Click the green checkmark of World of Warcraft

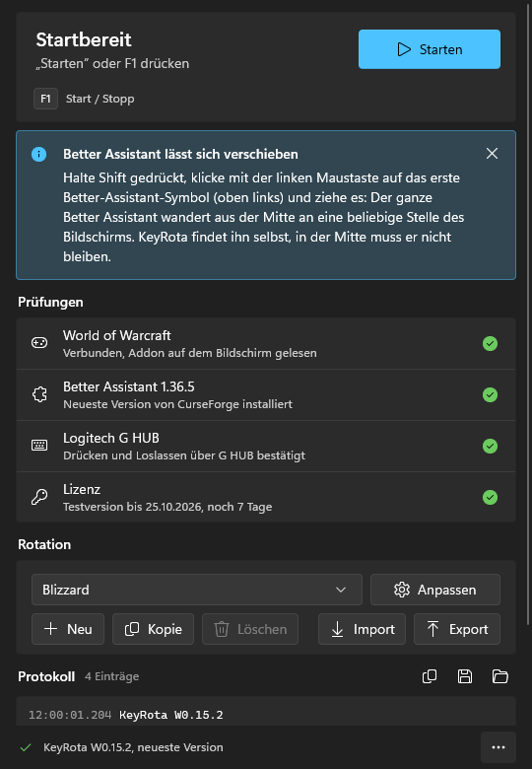(490, 343)
